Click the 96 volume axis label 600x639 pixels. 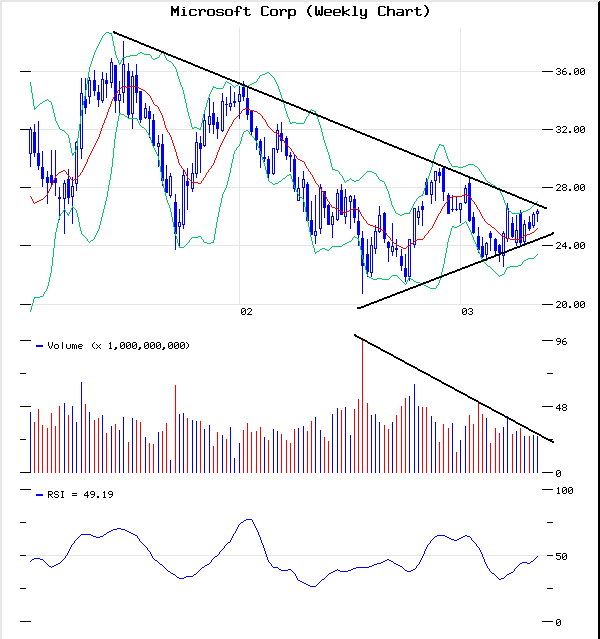(561, 342)
